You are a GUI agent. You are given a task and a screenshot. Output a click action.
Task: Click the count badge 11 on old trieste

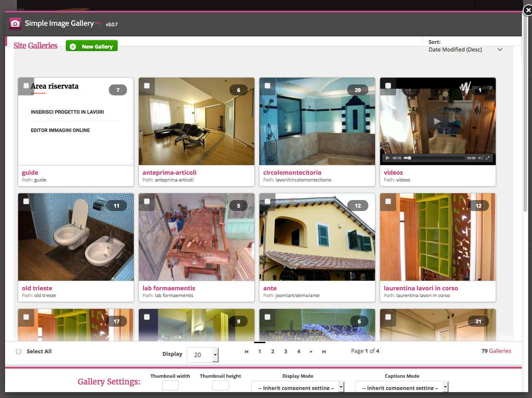tap(116, 206)
